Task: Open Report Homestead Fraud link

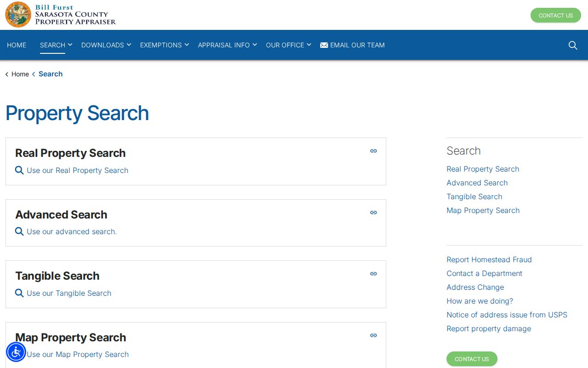Action: [x=489, y=259]
